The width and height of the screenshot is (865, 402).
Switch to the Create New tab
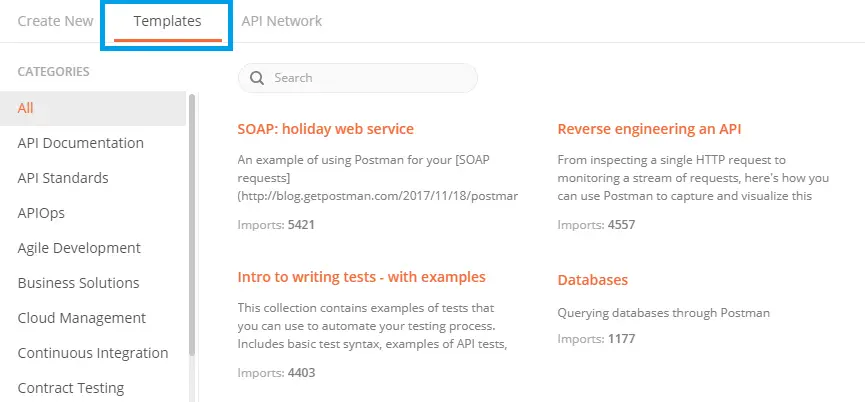click(55, 21)
